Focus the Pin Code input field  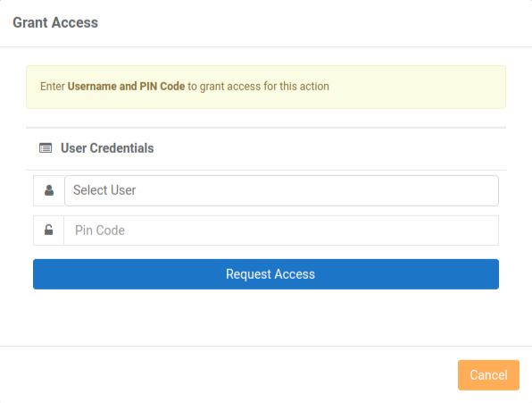281,231
